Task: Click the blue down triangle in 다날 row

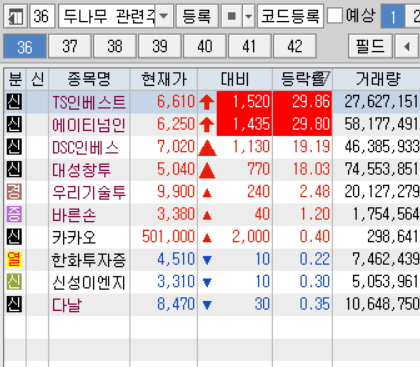Action: pyautogui.click(x=207, y=305)
